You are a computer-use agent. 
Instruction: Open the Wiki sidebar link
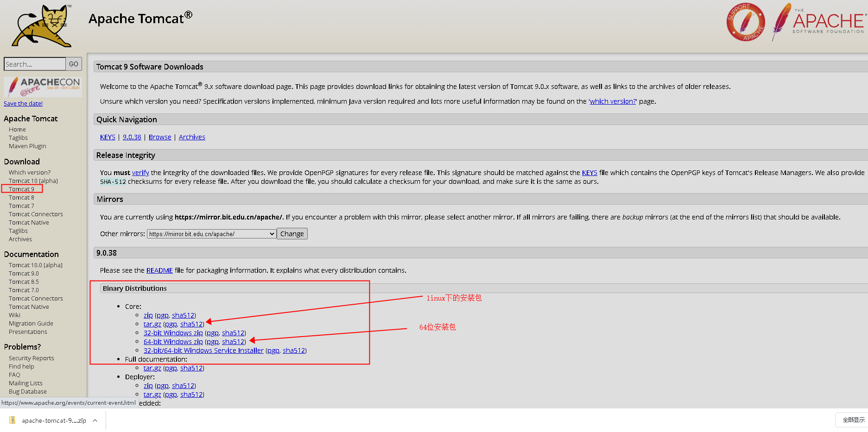(x=14, y=315)
